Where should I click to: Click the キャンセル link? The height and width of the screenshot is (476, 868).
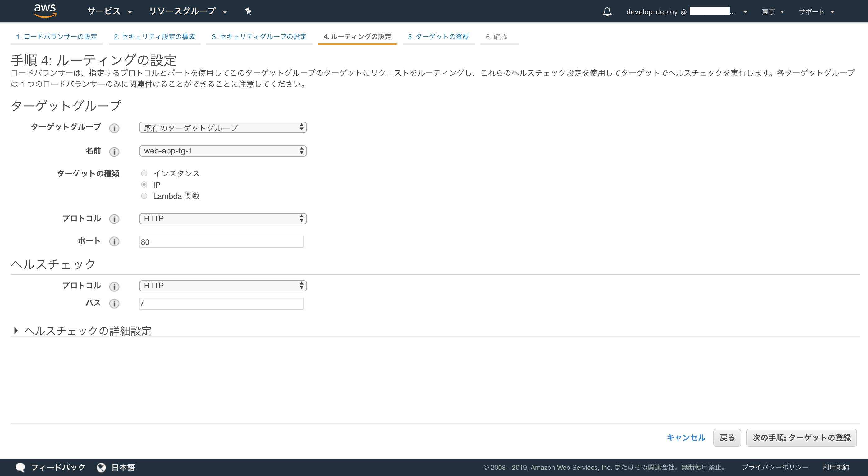tap(686, 437)
